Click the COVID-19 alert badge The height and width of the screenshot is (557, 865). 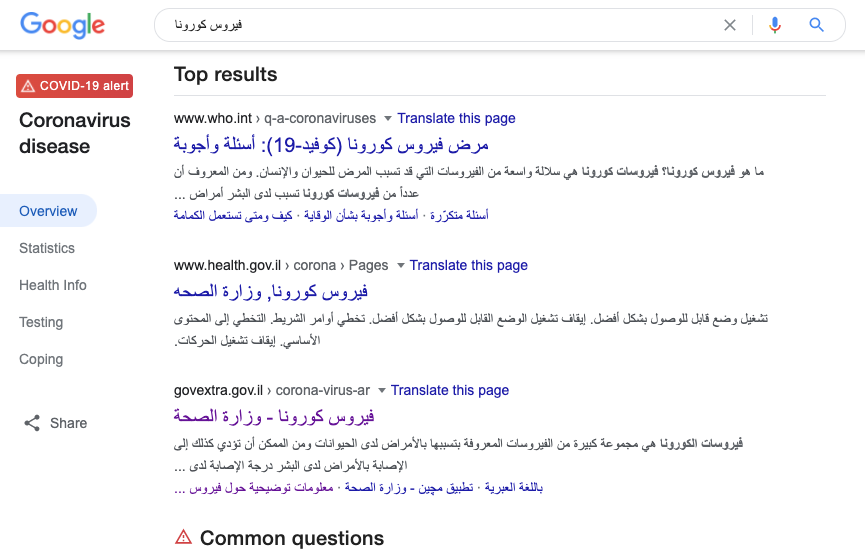pyautogui.click(x=74, y=86)
